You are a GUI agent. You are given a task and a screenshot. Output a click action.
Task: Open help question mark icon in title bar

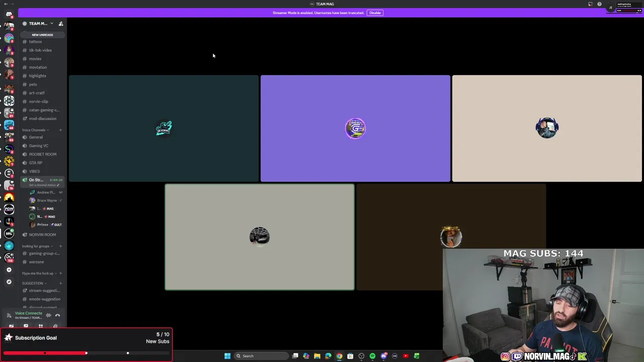599,4
